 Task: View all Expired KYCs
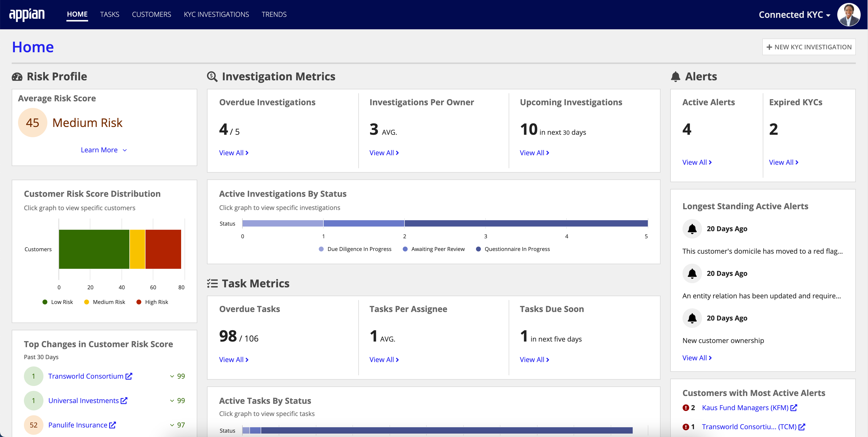[x=784, y=162]
